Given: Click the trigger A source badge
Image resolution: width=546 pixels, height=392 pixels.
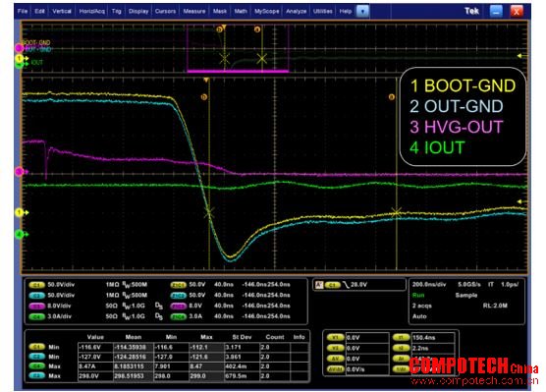Looking at the screenshot, I should click(333, 285).
